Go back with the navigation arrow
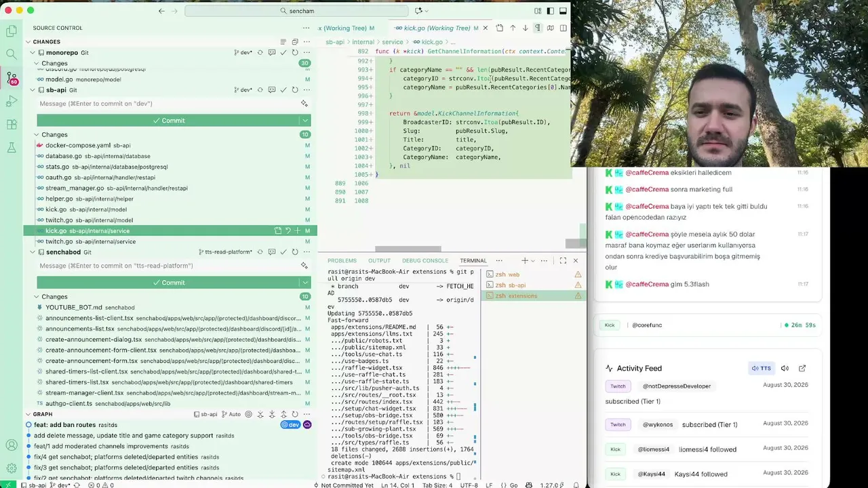 point(161,11)
